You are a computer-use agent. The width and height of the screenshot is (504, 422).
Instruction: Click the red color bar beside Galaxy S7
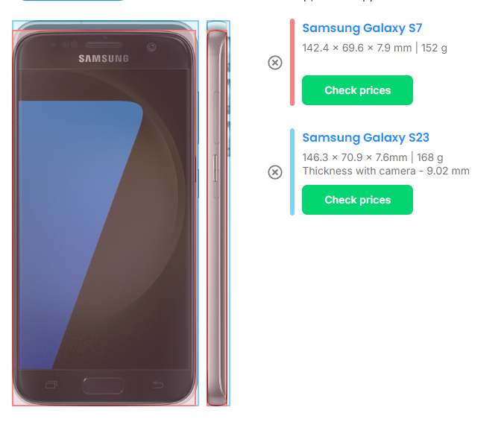tap(292, 63)
